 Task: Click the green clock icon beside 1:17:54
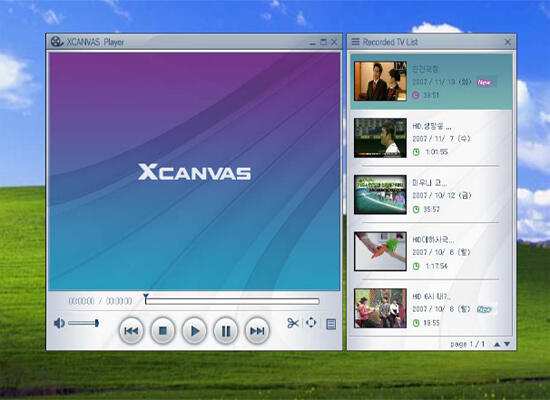416,266
